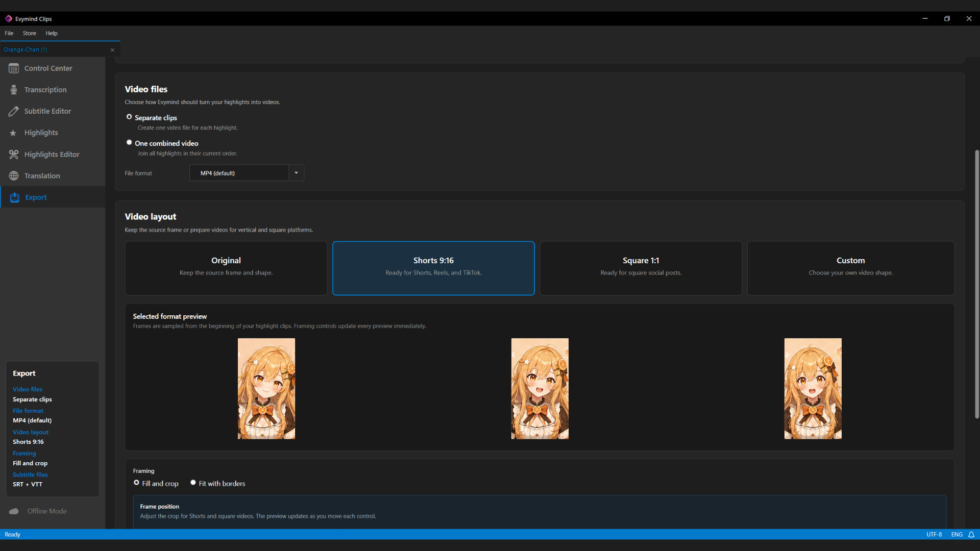Click the UTF-8 encoding indicator

[934, 535]
